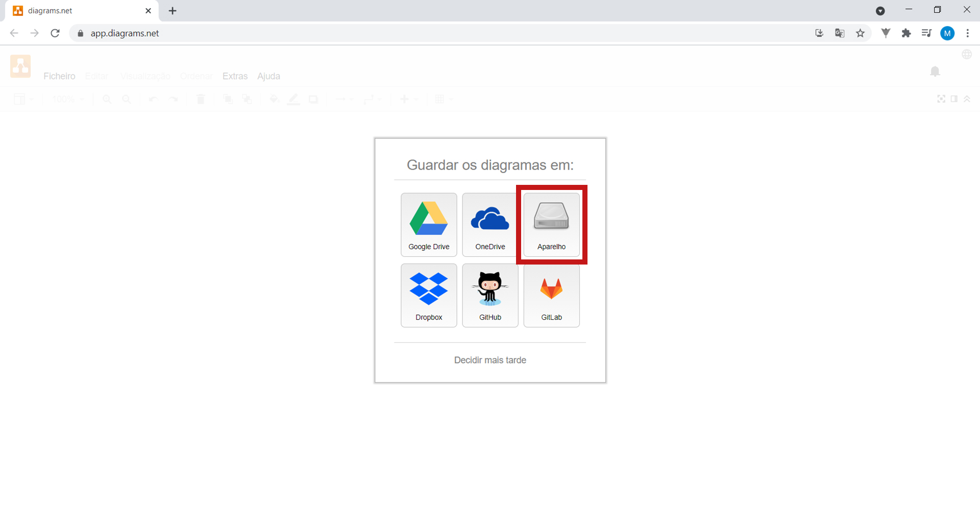Open the profile avatar M
The width and height of the screenshot is (980, 526).
click(x=948, y=33)
